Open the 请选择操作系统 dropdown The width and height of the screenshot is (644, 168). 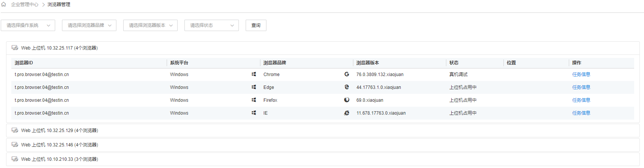tap(28, 25)
